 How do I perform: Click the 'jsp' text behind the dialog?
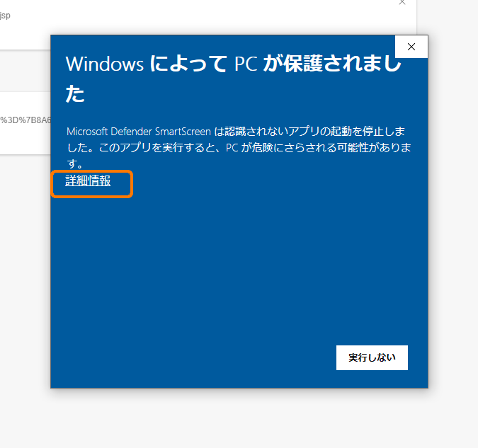coord(5,16)
